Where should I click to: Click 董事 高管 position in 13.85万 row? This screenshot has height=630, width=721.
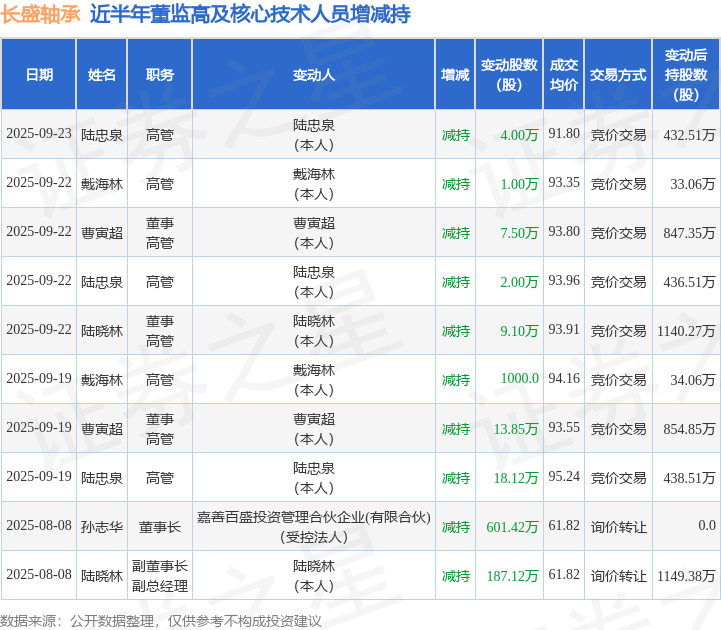160,429
